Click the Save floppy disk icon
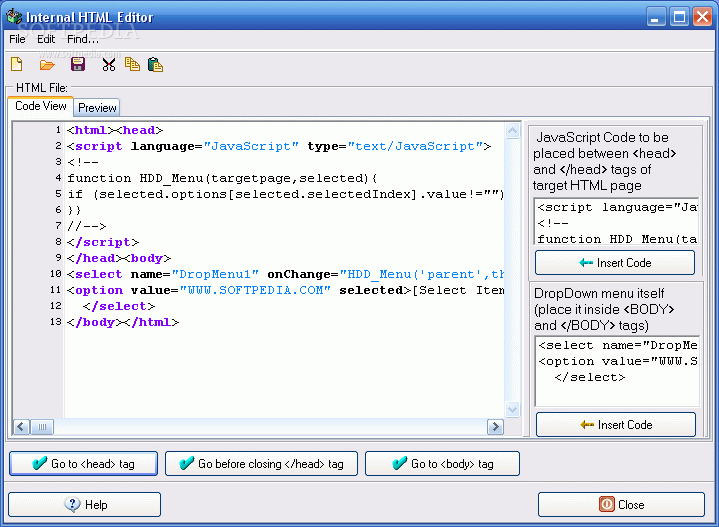 [x=78, y=64]
